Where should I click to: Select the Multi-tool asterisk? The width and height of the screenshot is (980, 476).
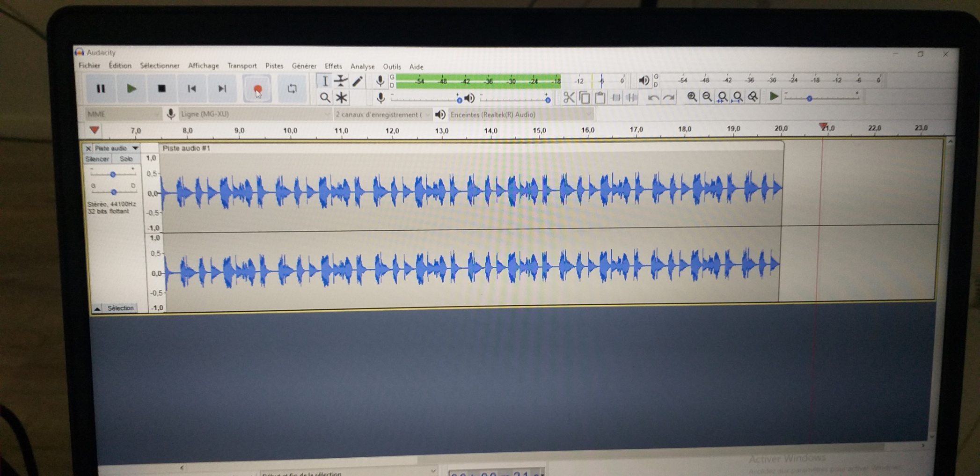[341, 98]
